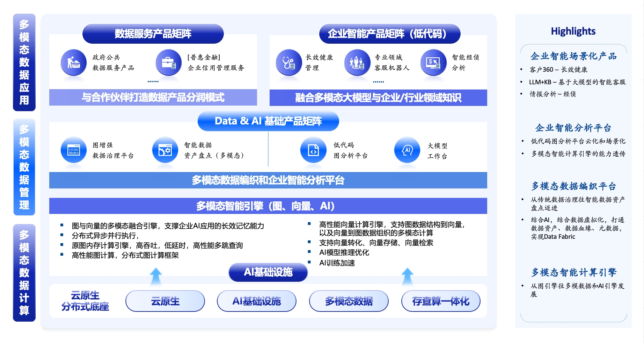
Task: Click the 多模态数据 pill button
Action: pos(349,301)
